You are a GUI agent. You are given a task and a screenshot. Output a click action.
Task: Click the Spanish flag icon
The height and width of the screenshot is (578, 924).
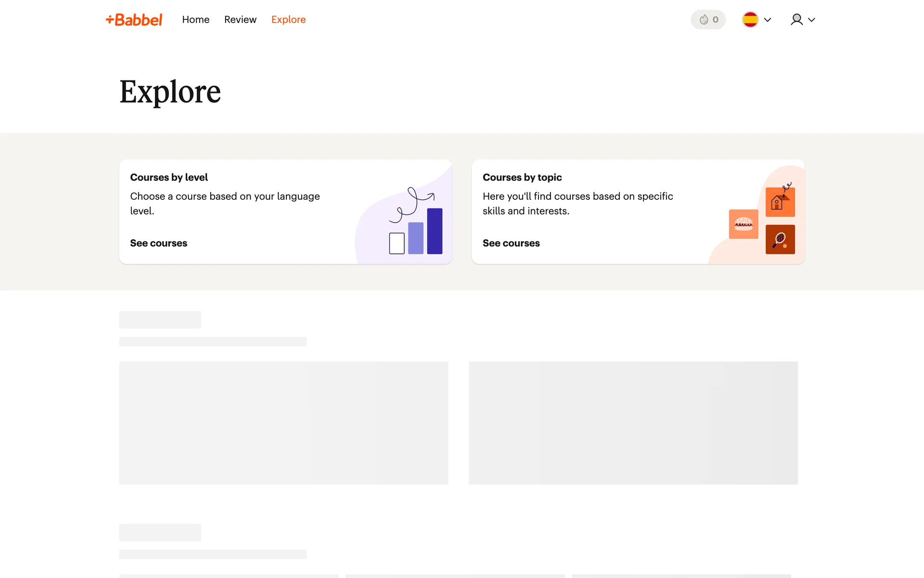[750, 20]
